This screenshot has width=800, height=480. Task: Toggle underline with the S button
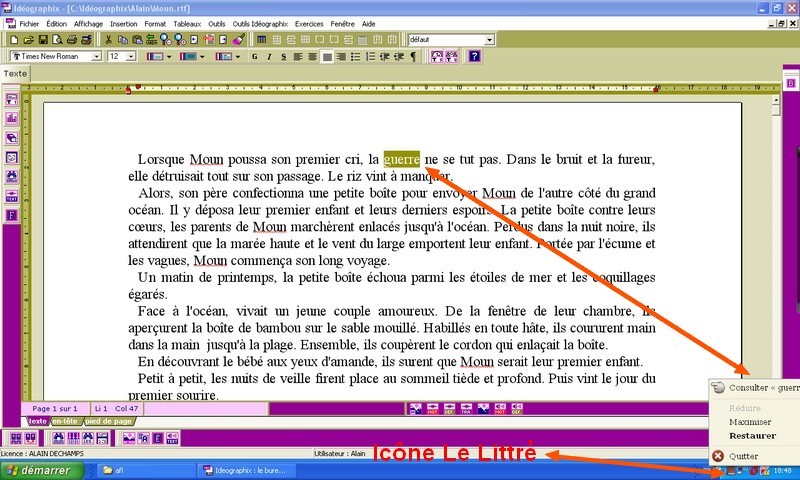click(283, 56)
